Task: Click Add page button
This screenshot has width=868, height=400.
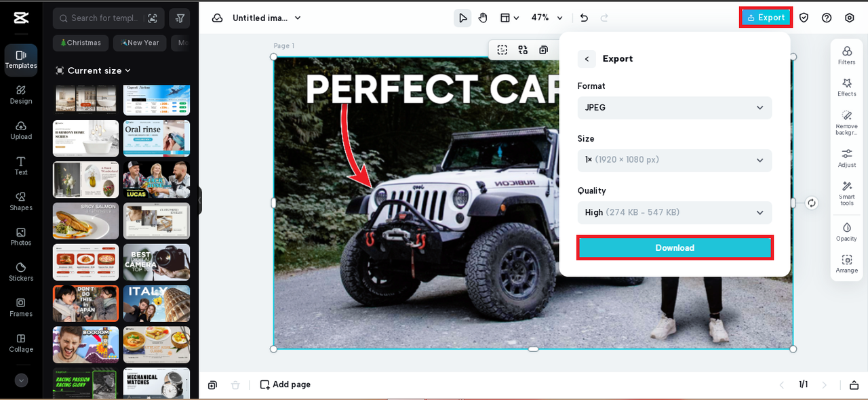Action: pyautogui.click(x=285, y=384)
